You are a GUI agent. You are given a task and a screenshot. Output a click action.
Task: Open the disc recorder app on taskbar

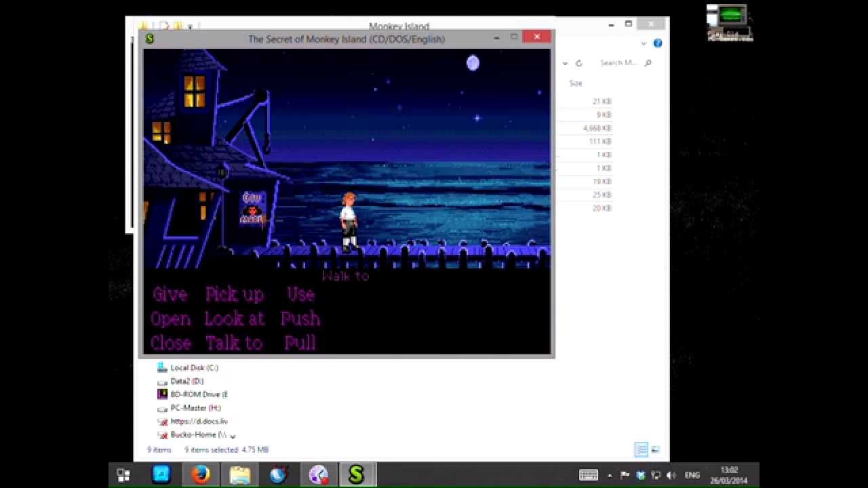318,475
